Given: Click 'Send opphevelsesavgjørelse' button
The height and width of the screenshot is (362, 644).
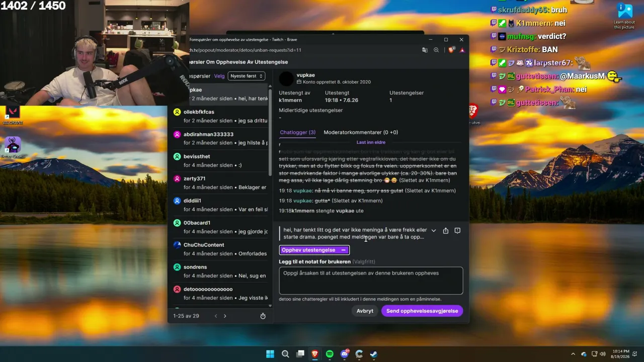Looking at the screenshot, I should (422, 311).
